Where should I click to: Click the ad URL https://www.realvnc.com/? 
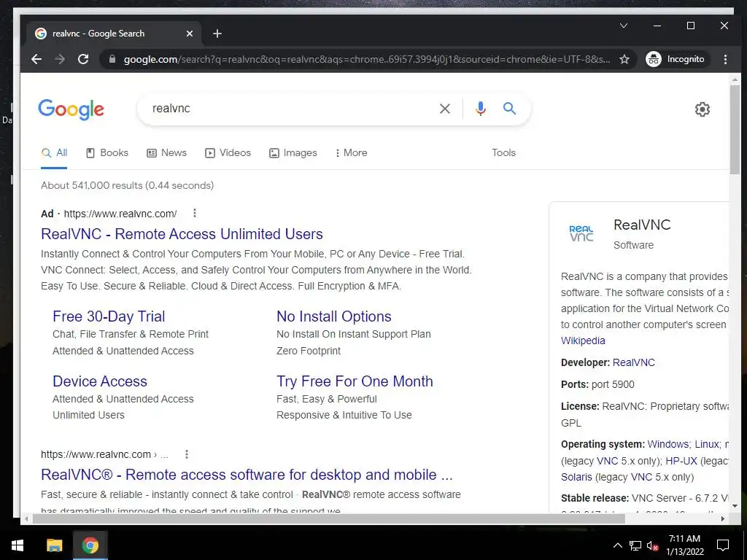click(120, 214)
